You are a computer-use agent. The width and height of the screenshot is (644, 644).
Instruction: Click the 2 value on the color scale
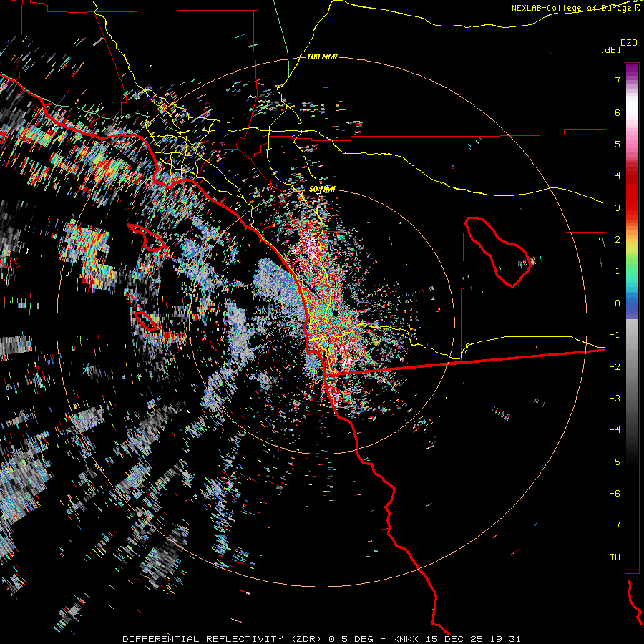click(x=618, y=240)
